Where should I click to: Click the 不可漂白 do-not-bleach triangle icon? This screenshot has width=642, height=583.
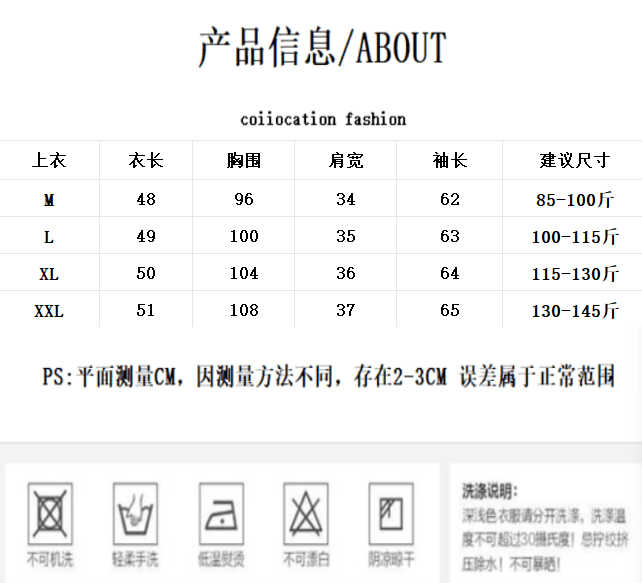[306, 514]
